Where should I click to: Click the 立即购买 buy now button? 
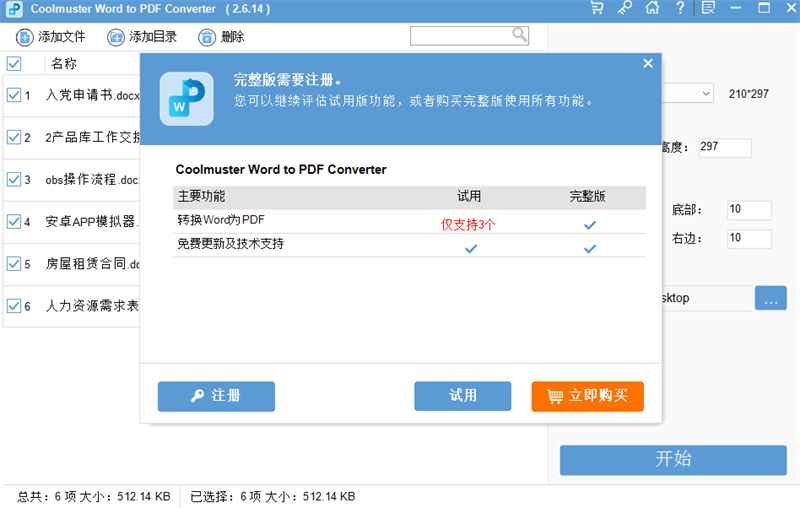588,396
